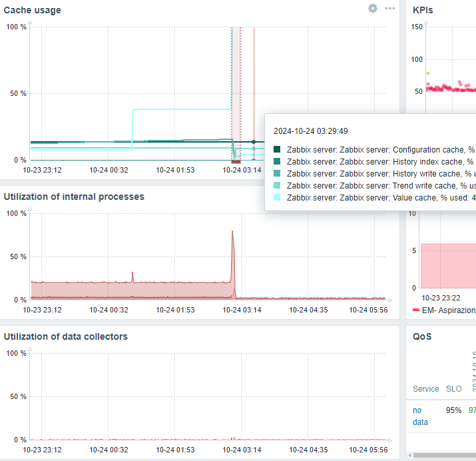This screenshot has height=461, width=476.
Task: Click the QoS widget title
Action: coord(422,336)
